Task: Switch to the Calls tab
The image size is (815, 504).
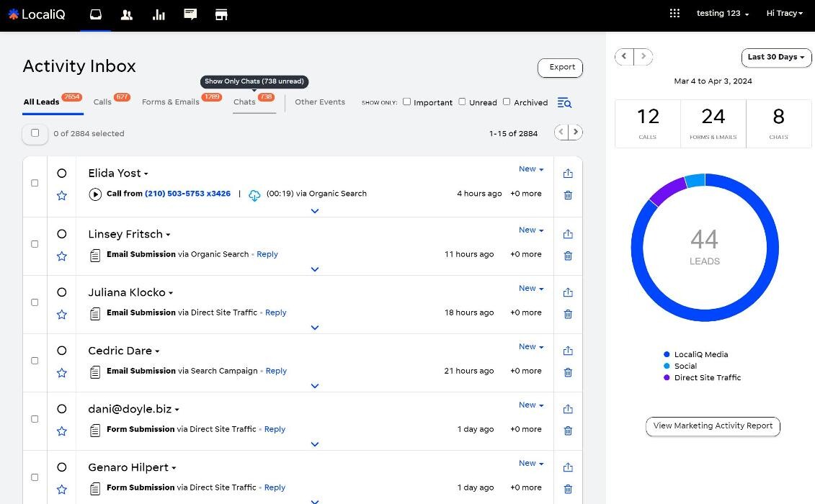Action: 102,102
